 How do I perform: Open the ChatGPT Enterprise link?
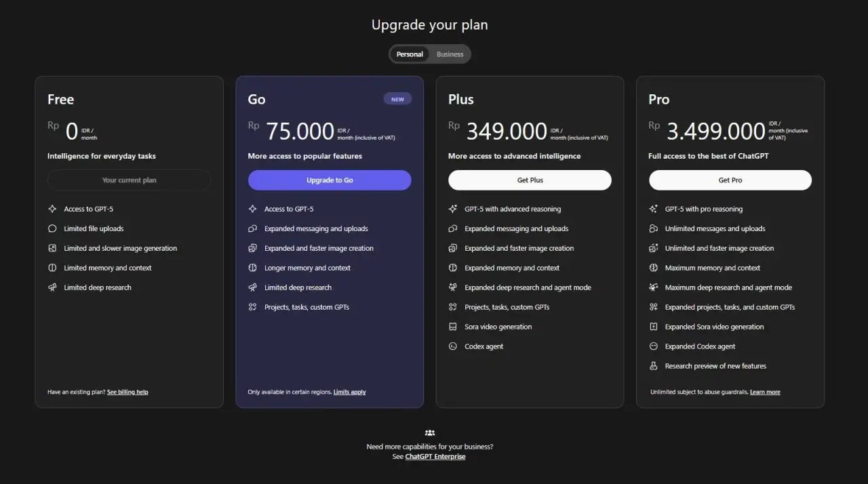point(435,456)
